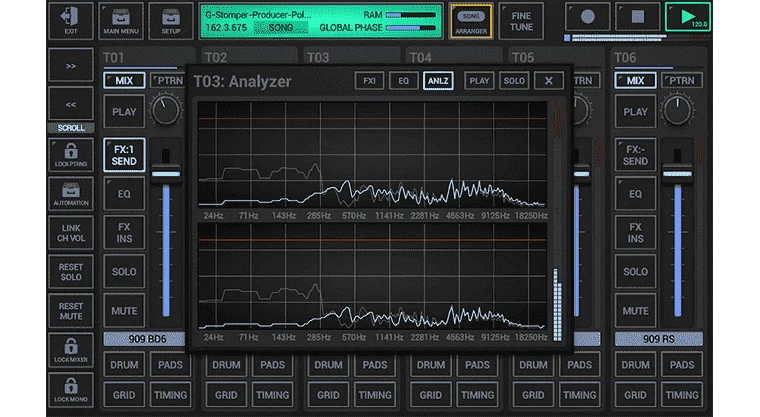Select the PTRN tab on track T01
Viewport: 760px width, 417px height.
tap(168, 80)
